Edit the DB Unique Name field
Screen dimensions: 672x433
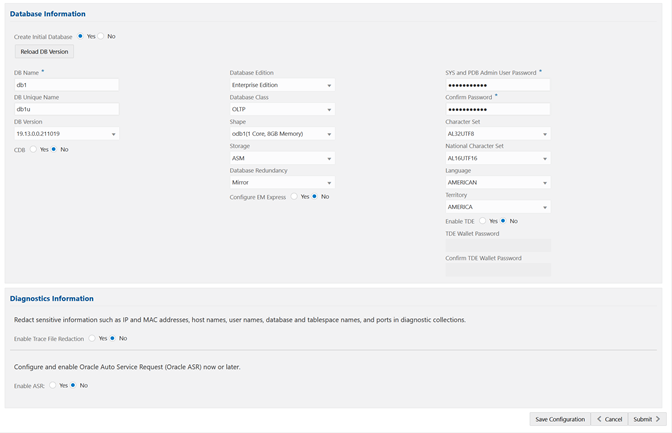[x=66, y=109]
